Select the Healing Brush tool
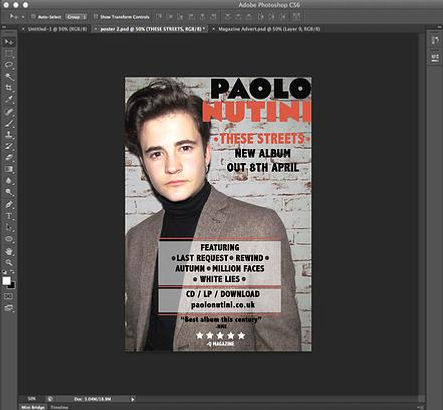Viewport: 443px width, 410px height. (9, 112)
